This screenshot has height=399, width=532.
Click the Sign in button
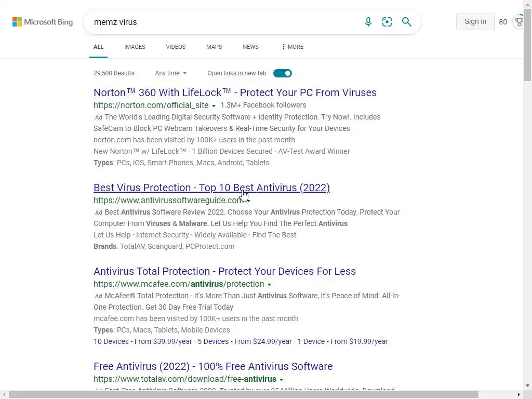475,22
